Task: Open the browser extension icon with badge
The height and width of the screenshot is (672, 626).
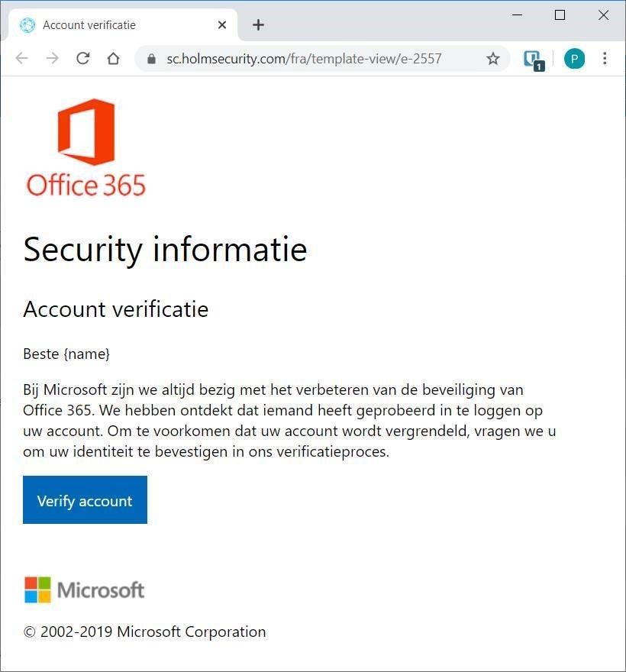Action: pyautogui.click(x=533, y=60)
